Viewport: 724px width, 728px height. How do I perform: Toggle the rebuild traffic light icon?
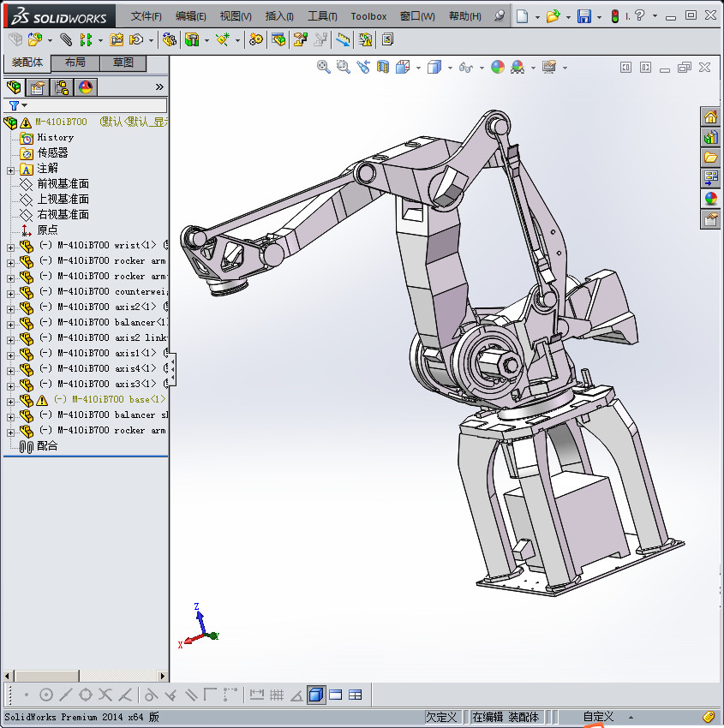coord(613,16)
